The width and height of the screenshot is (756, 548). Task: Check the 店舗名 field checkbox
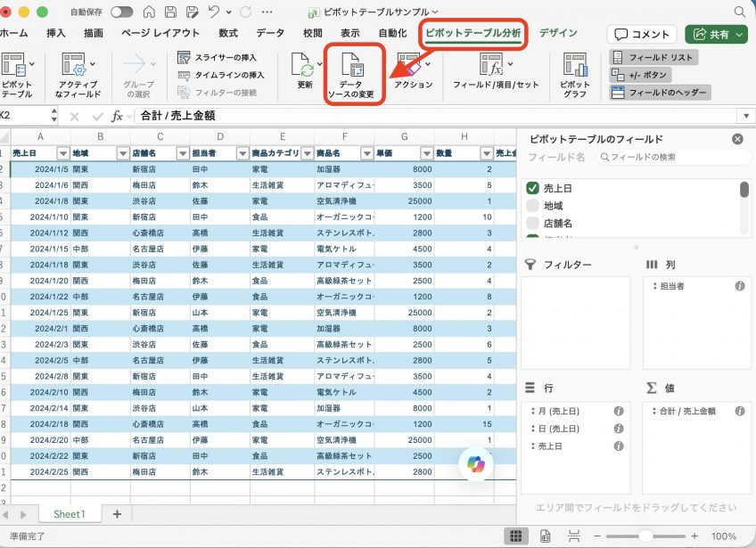point(533,223)
